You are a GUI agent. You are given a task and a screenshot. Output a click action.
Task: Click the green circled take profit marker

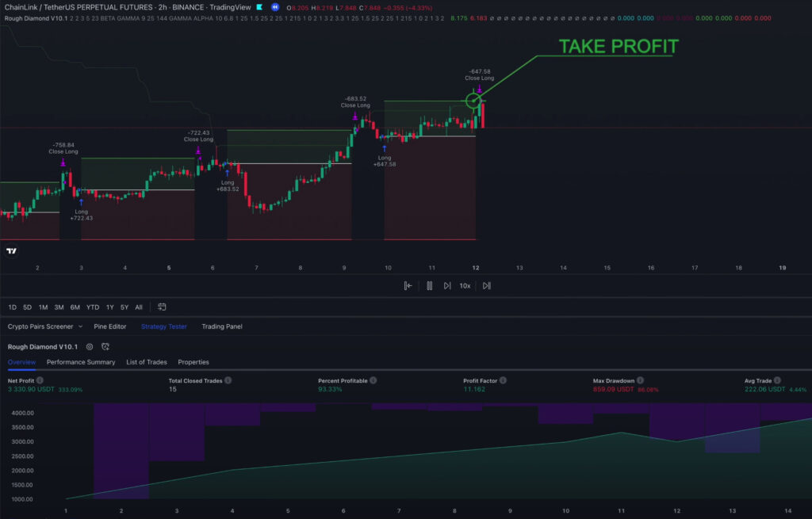coord(473,101)
